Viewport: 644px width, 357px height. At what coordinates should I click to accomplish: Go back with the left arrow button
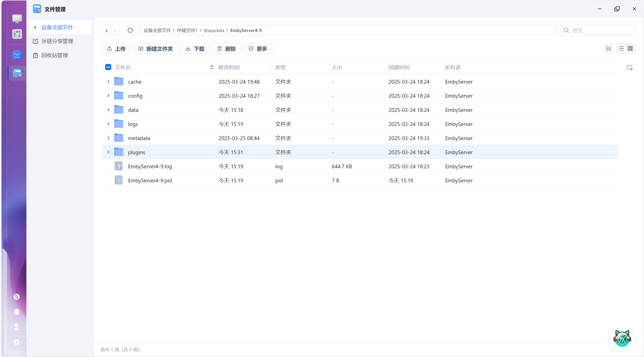pyautogui.click(x=107, y=30)
